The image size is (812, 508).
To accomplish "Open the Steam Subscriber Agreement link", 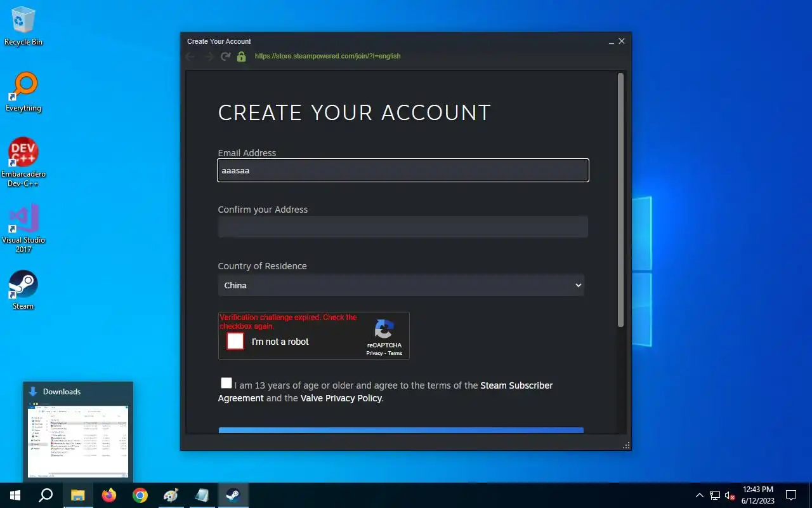I will pyautogui.click(x=385, y=392).
